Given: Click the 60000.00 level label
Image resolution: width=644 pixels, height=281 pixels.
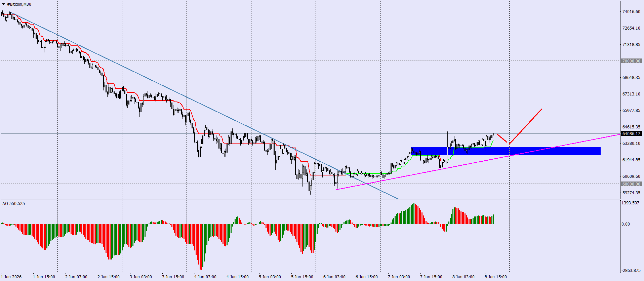Looking at the screenshot, I should (631, 184).
